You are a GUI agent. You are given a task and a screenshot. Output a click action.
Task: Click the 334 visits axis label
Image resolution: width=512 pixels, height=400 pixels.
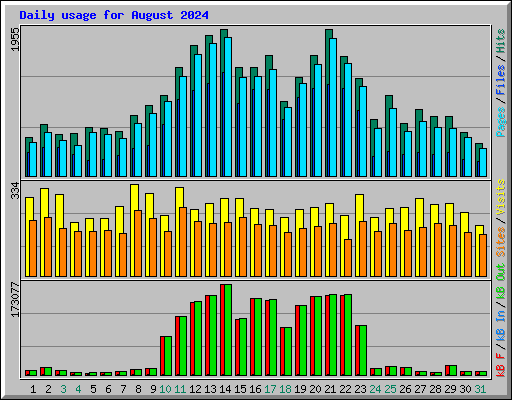pyautogui.click(x=15, y=190)
